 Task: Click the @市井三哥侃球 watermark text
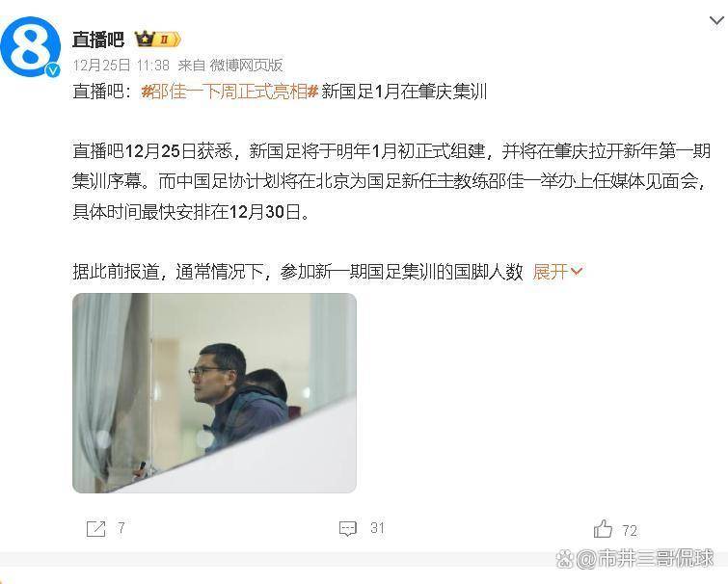tap(645, 558)
